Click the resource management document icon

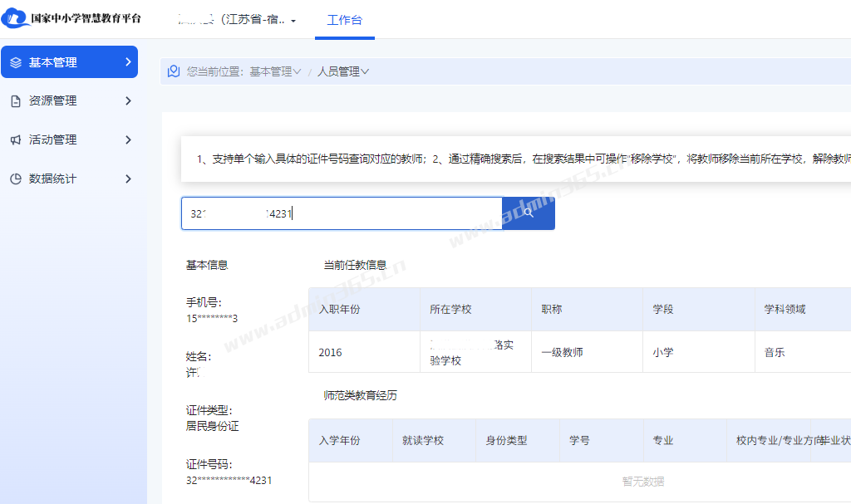click(x=16, y=101)
